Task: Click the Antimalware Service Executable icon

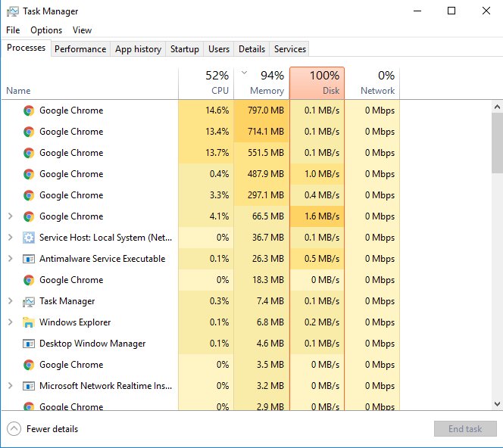Action: [29, 259]
